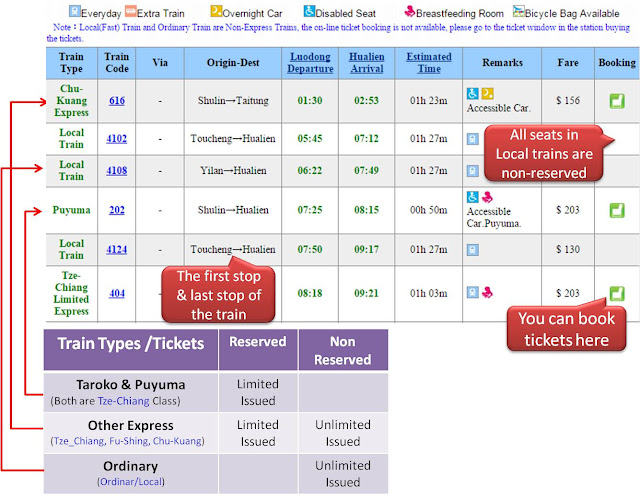The height and width of the screenshot is (500, 640).
Task: Click the everyday icon in train 4108 row
Action: [473, 171]
